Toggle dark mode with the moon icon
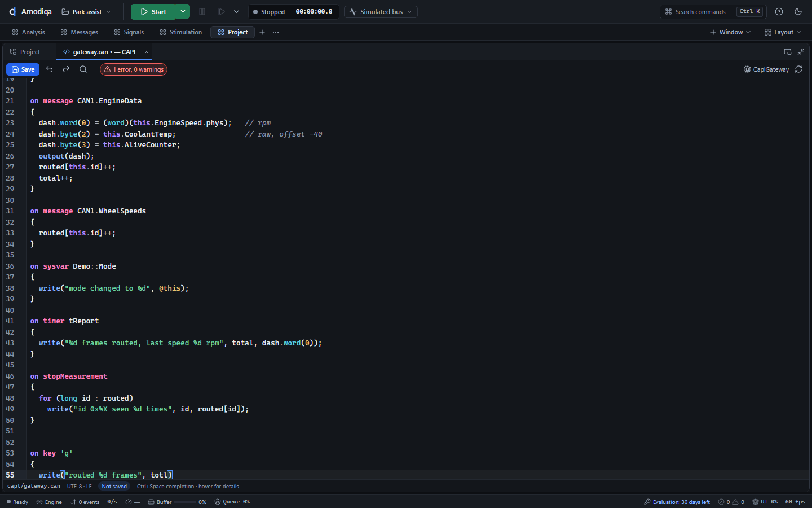 coord(798,12)
